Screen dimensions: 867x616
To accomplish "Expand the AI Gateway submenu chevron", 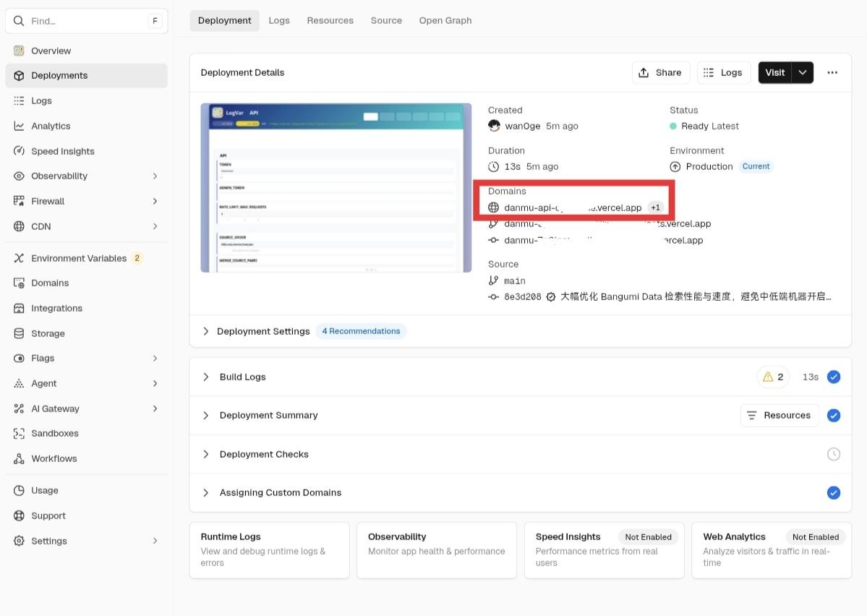I will (x=155, y=408).
